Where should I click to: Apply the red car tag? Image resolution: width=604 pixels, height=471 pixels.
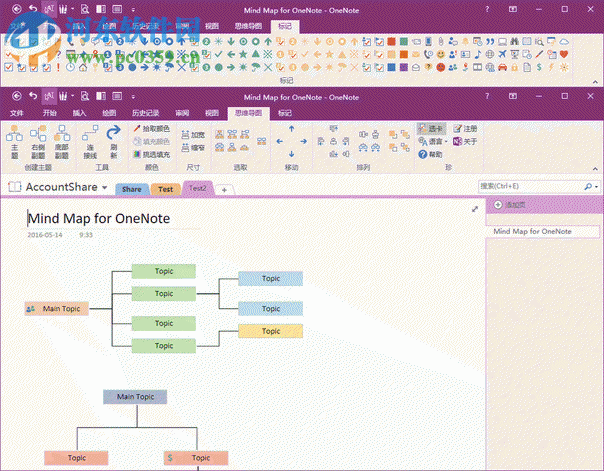click(502, 67)
